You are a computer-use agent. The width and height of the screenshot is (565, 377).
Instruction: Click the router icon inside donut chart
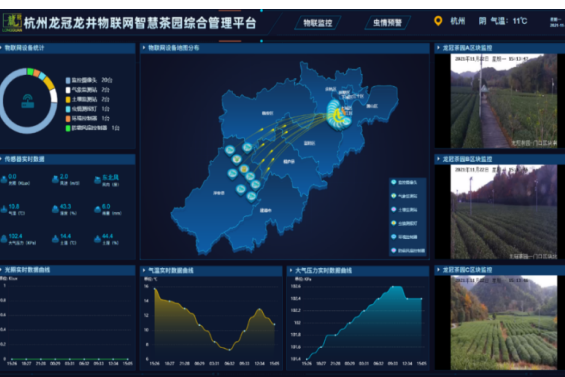(28, 101)
